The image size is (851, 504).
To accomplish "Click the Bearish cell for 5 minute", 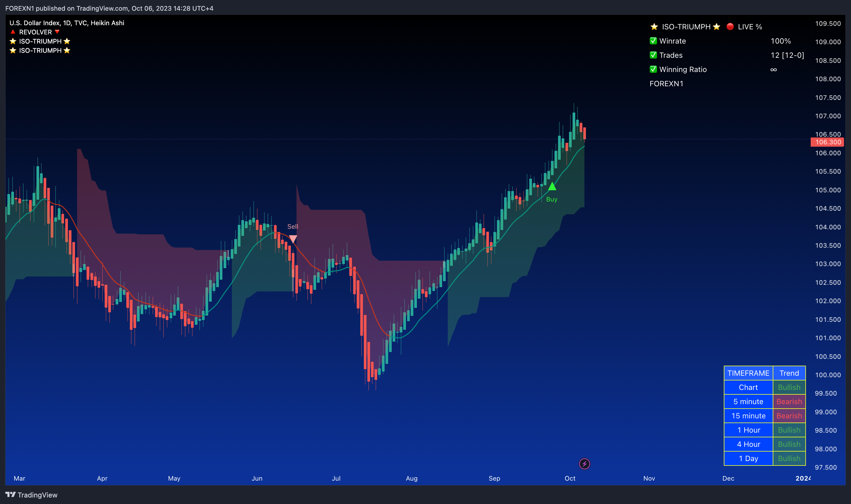I will [x=789, y=401].
